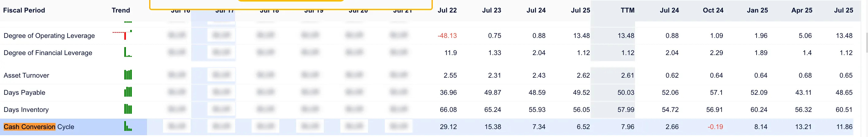
Task: Open the Degree of Financial Leverage trend sparkline
Action: (128, 52)
